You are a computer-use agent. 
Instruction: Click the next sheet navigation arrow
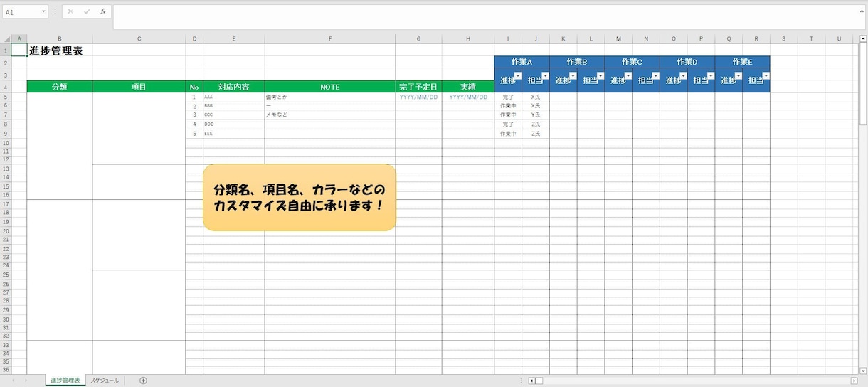tap(26, 381)
